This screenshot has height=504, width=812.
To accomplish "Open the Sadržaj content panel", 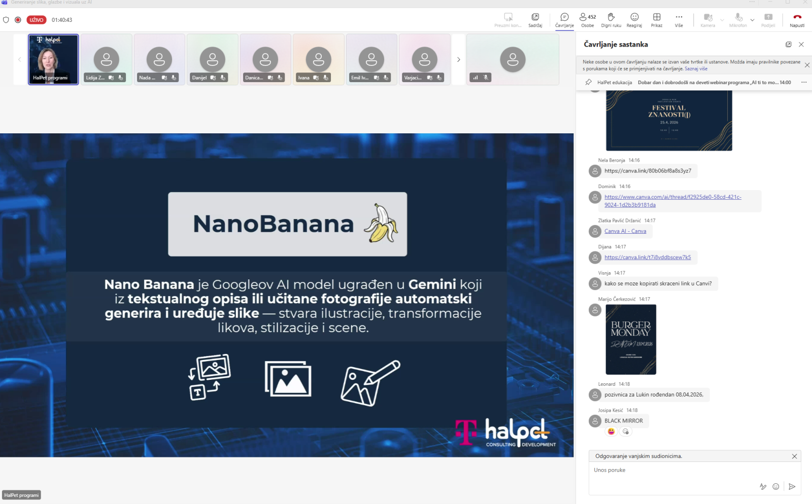I will click(535, 20).
